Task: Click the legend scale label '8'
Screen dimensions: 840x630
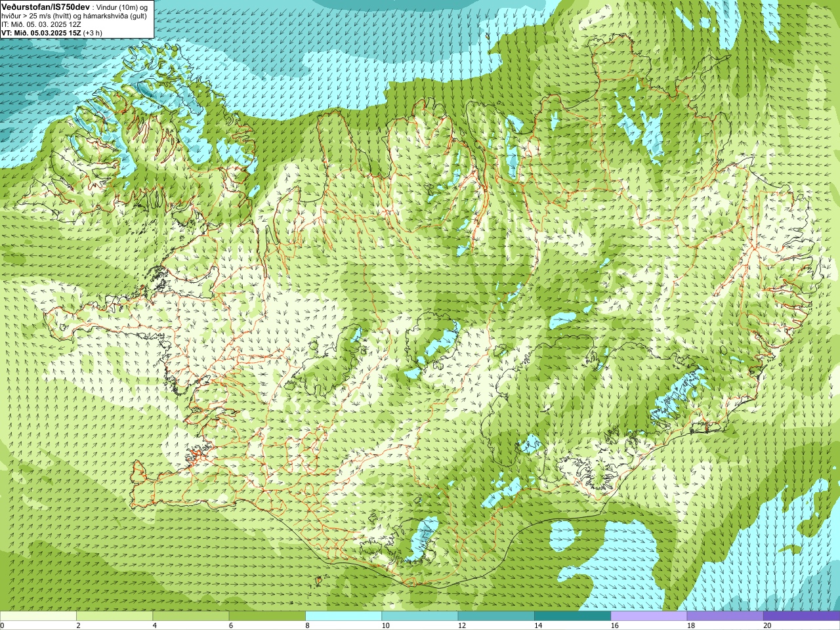Action: click(x=307, y=625)
